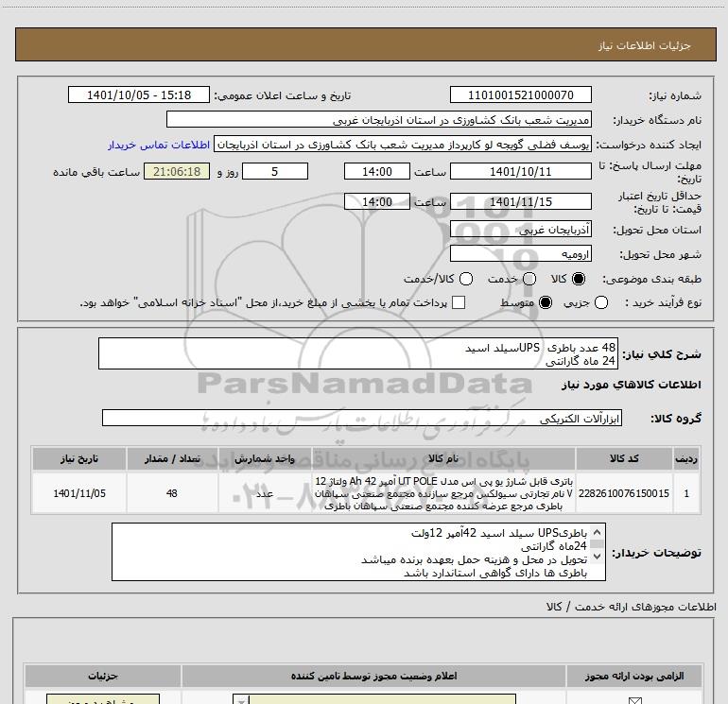Click the need date cell 1401/11/05
The image size is (728, 704).
[x=78, y=493]
